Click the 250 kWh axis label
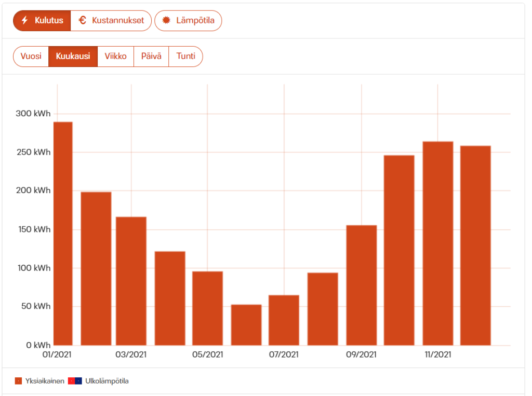 click(x=34, y=152)
